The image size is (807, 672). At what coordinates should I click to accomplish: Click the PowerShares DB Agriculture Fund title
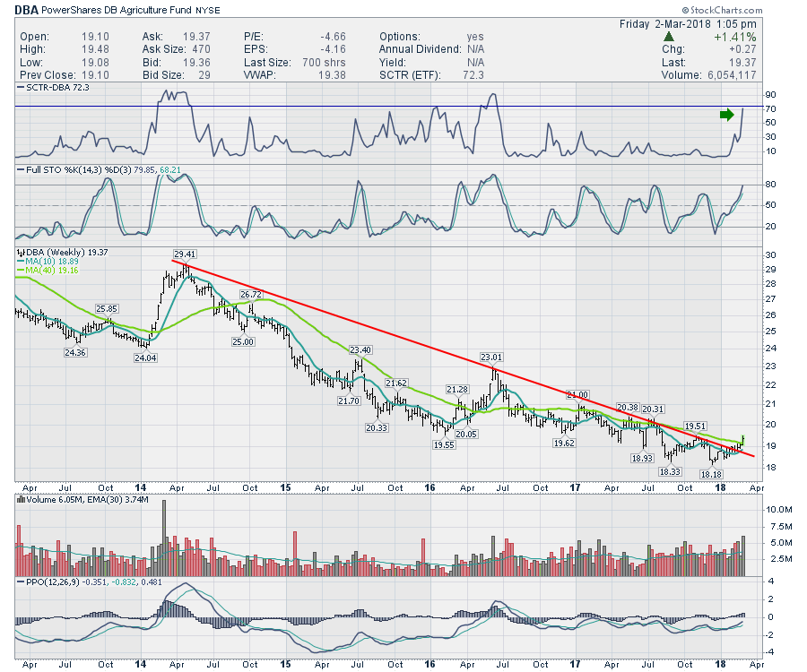117,10
